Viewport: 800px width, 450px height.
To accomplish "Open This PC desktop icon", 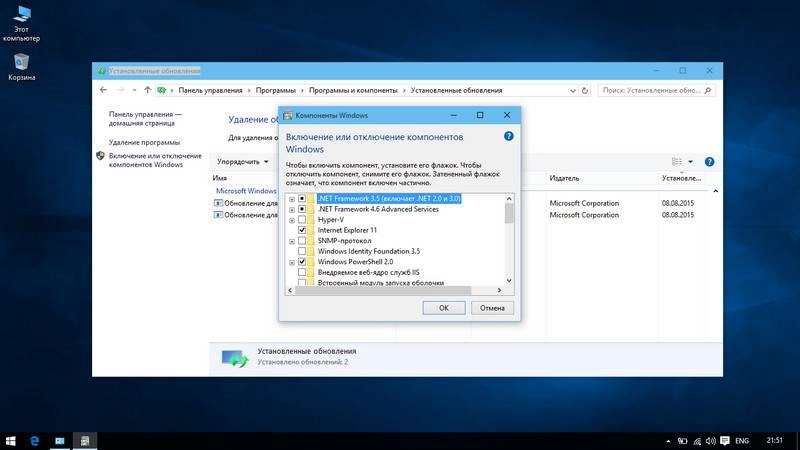I will (x=21, y=23).
